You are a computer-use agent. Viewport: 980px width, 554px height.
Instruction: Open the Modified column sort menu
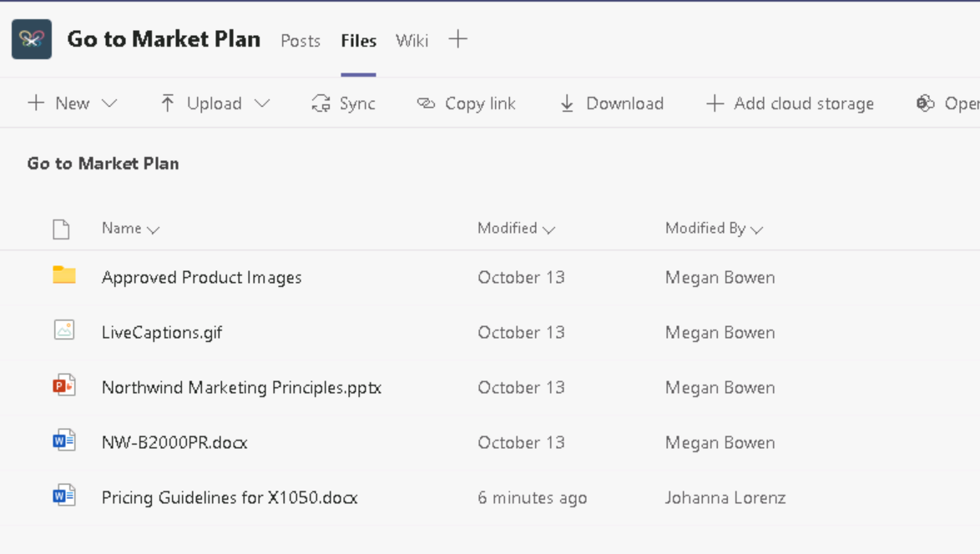[x=515, y=229]
